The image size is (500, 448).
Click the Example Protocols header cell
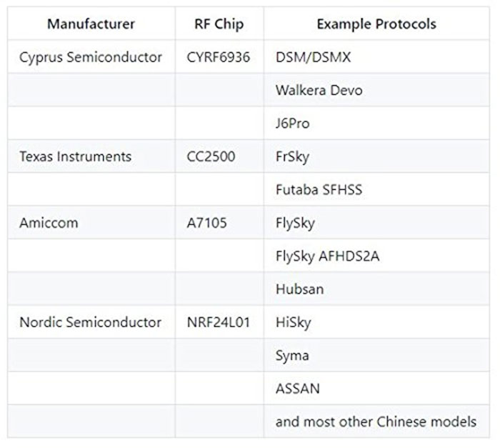coord(376,24)
